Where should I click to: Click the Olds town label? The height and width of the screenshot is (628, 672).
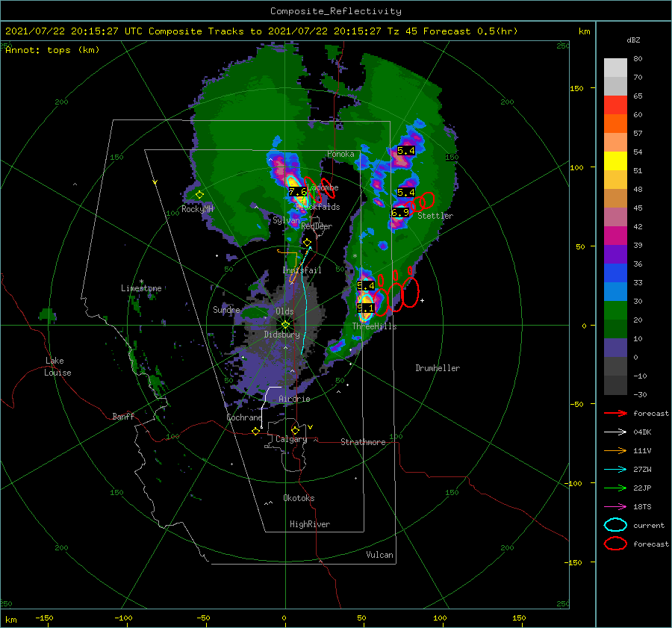[284, 311]
